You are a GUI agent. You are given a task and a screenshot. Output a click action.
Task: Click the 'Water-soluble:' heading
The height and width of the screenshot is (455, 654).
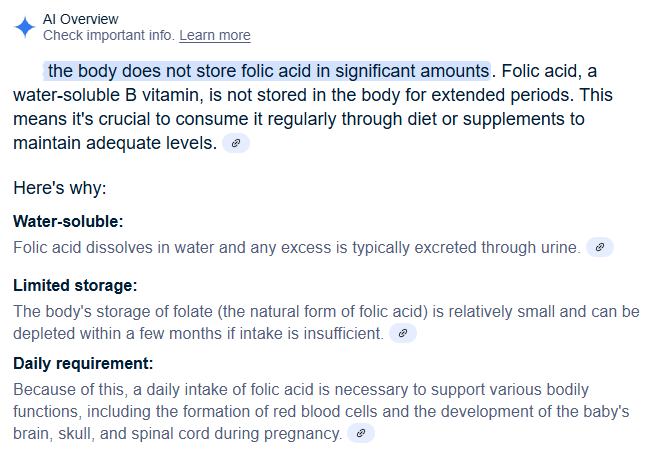(68, 221)
